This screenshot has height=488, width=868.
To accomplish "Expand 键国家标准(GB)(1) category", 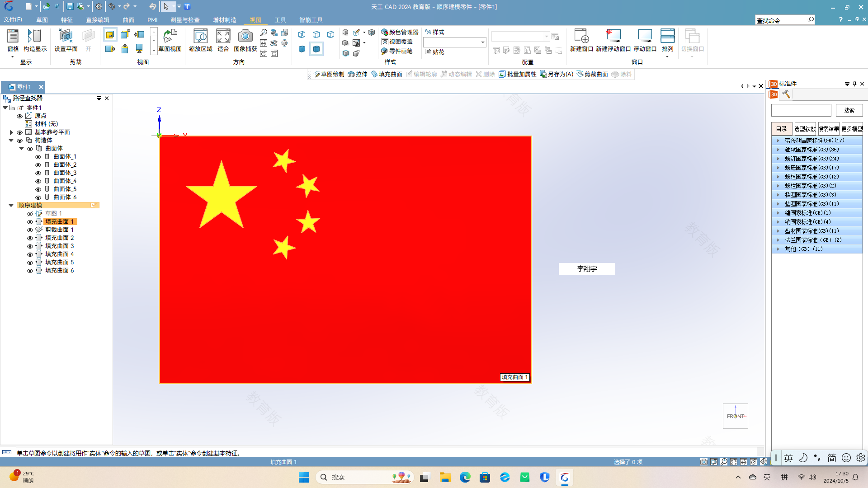I will 778,213.
